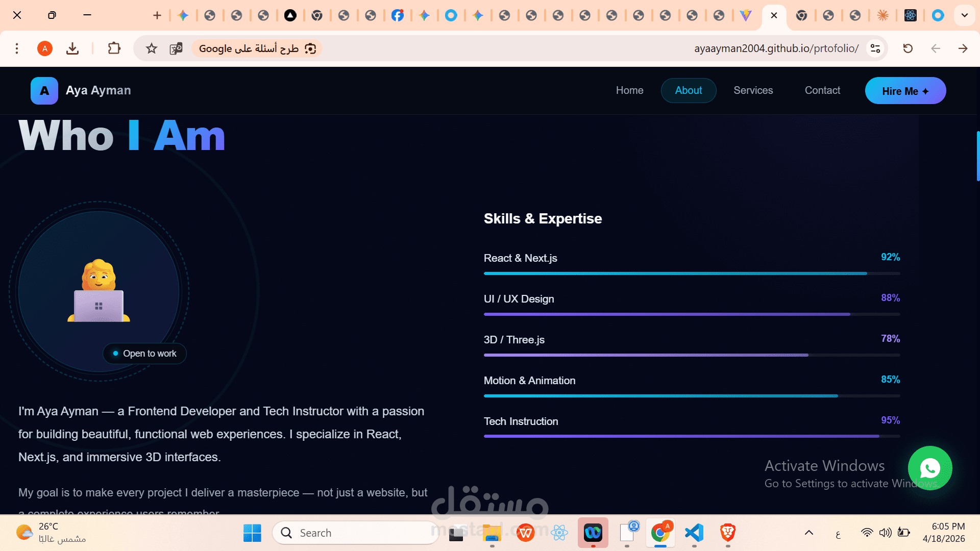Image resolution: width=980 pixels, height=551 pixels.
Task: Open Visual Studio Code from taskbar
Action: tap(694, 533)
